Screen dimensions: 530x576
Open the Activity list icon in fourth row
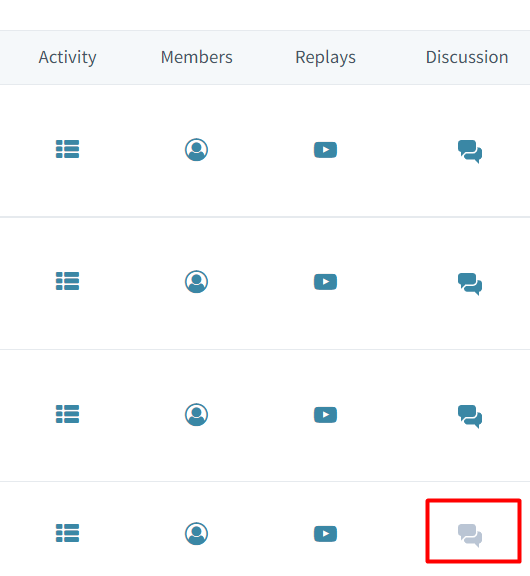[x=67, y=533]
